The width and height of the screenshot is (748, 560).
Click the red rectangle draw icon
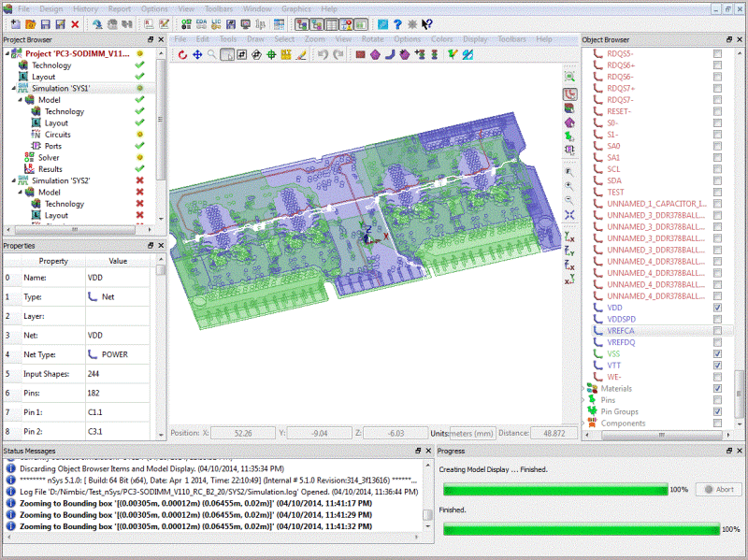point(361,55)
